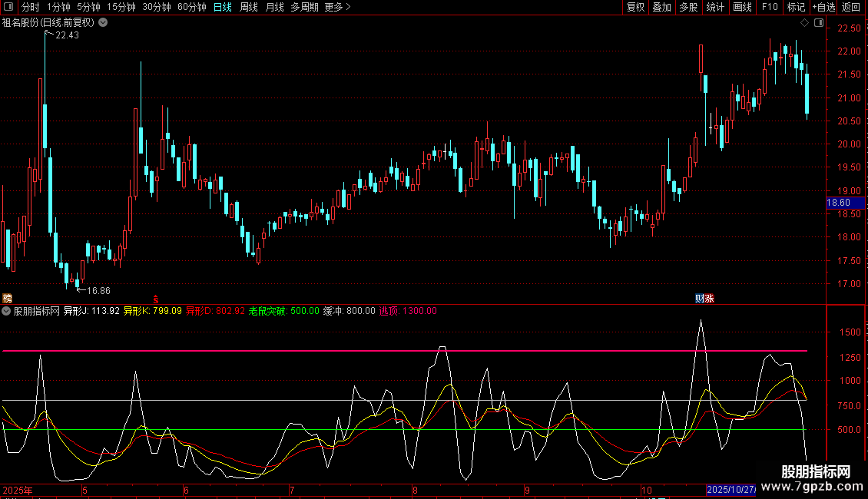
Task: Toggle the right side panel icon
Action: click(x=818, y=23)
